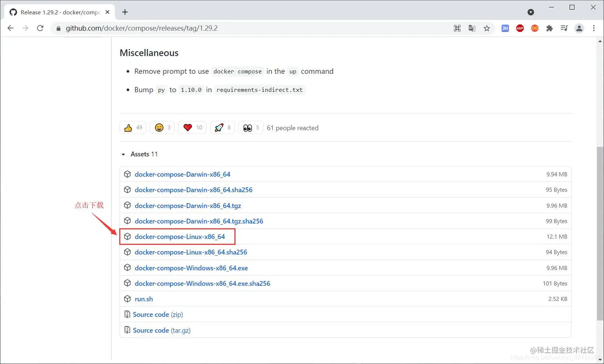This screenshot has height=364, width=604.
Task: Click file icon beside Source code (tar.gz)
Action: point(127,330)
